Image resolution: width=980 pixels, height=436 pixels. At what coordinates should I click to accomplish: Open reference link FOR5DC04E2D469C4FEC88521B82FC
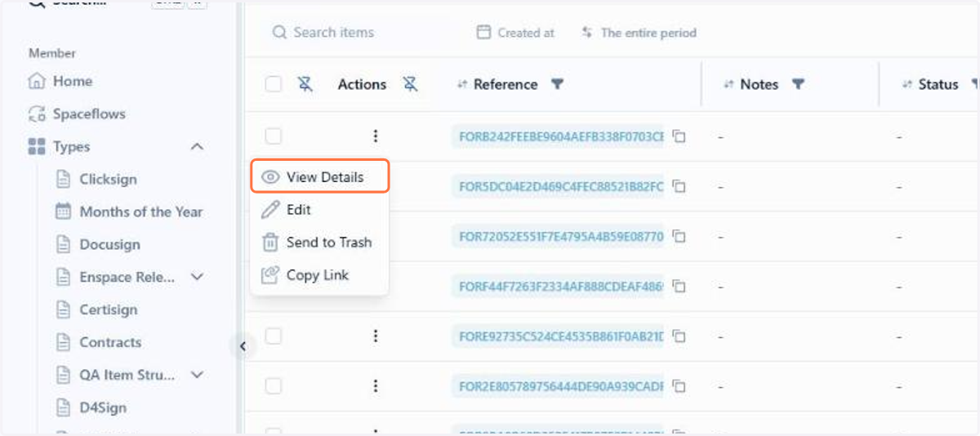pos(559,187)
